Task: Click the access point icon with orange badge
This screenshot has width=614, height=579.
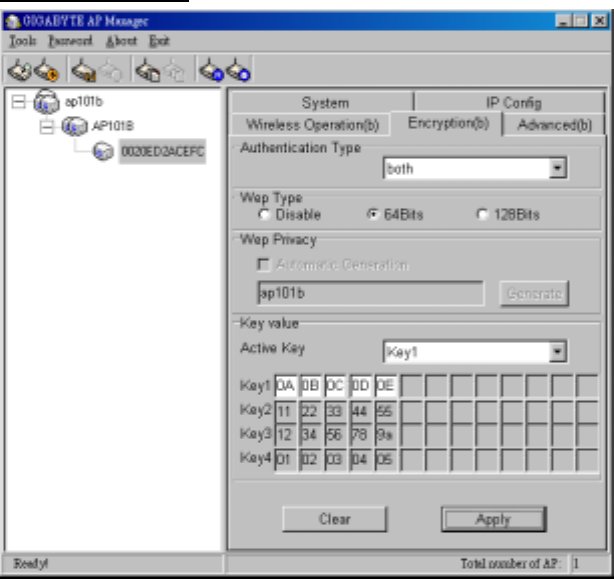Action: [x=46, y=70]
